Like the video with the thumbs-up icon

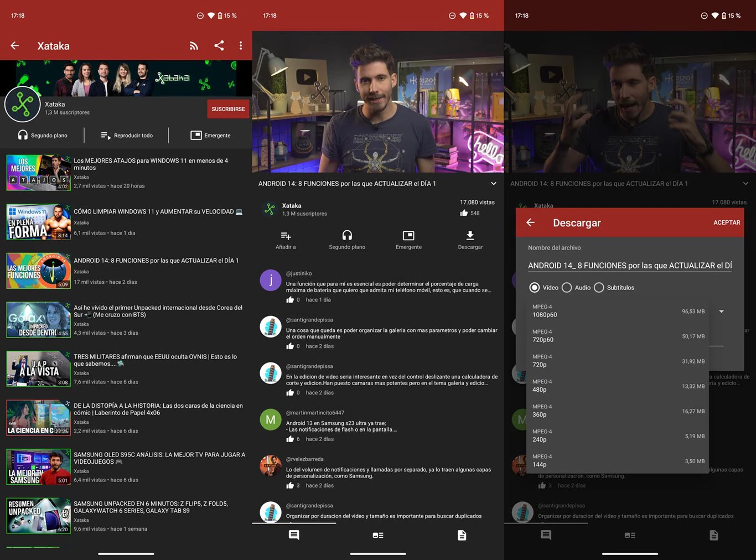[464, 213]
